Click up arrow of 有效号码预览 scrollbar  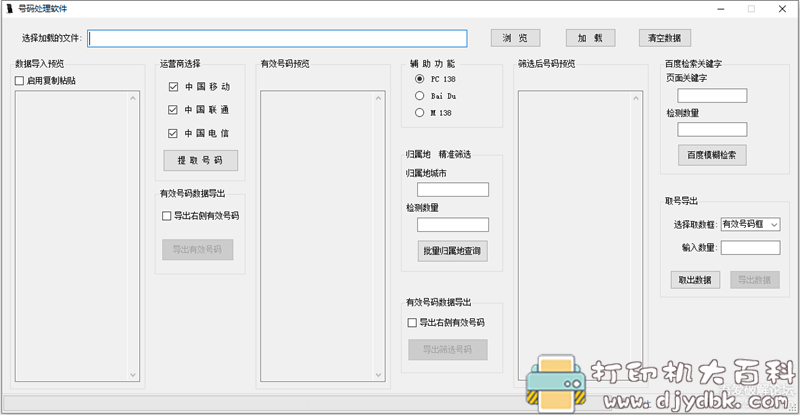click(379, 98)
